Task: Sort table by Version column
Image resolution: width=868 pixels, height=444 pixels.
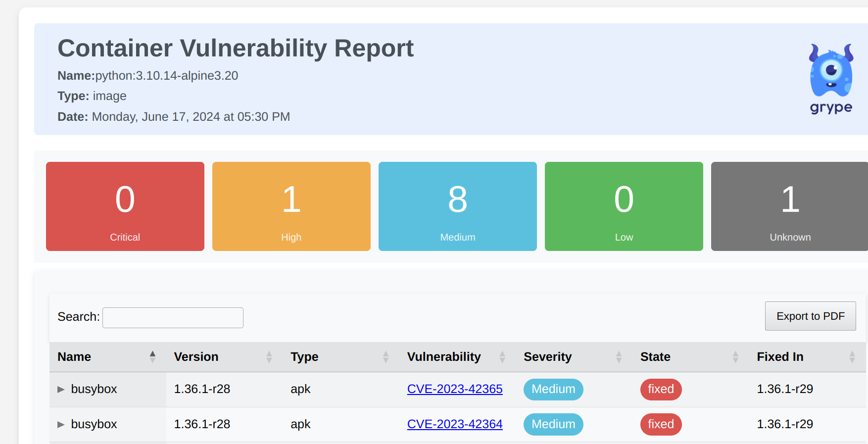Action: coord(196,357)
